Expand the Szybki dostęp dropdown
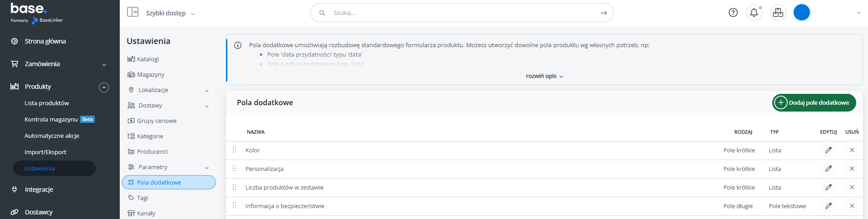868x219 pixels. click(x=171, y=13)
